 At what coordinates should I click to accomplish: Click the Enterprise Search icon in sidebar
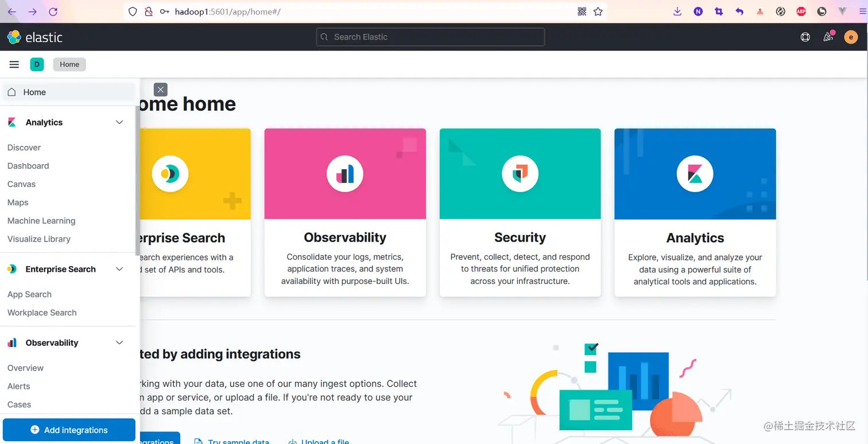click(x=11, y=269)
